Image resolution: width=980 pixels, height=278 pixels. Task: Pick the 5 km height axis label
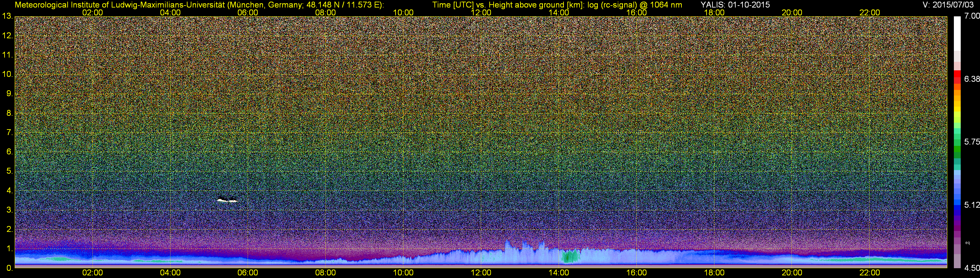point(9,171)
